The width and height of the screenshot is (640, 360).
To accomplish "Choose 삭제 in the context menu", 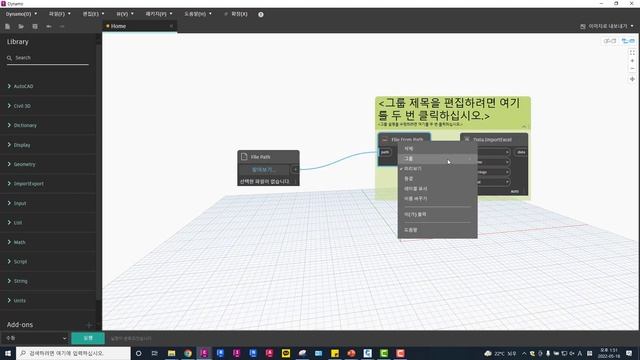I will (437, 149).
